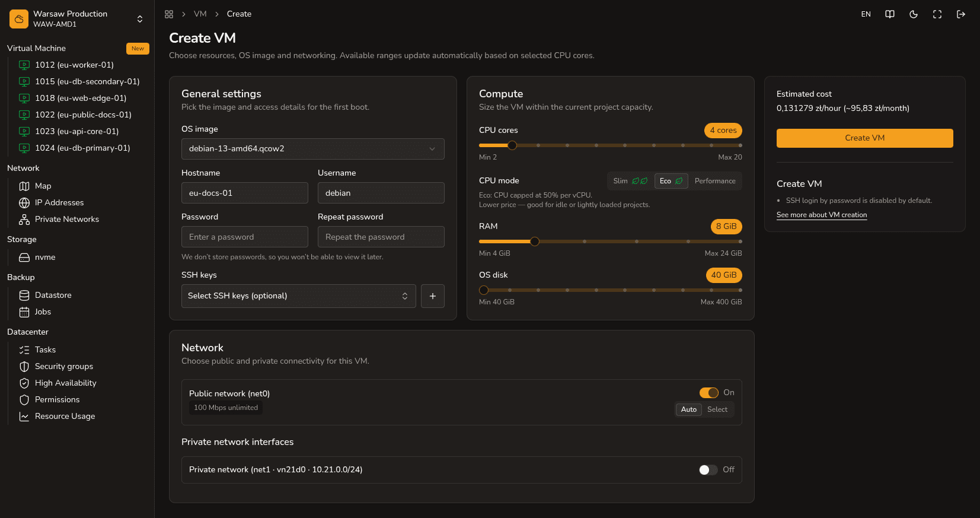Viewport: 980px width, 518px height.
Task: Choose Select IP option for public network
Action: pos(717,409)
